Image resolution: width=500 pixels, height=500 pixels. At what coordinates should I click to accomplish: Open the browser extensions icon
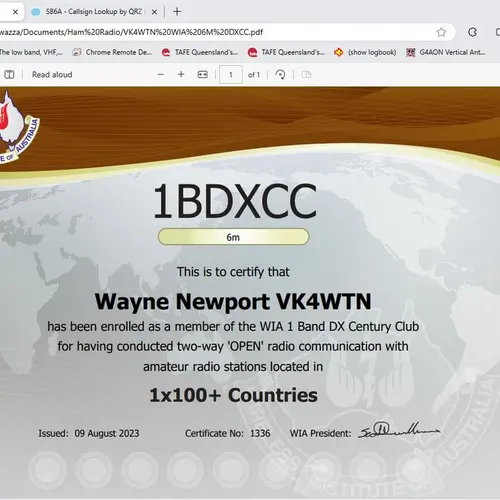[472, 32]
